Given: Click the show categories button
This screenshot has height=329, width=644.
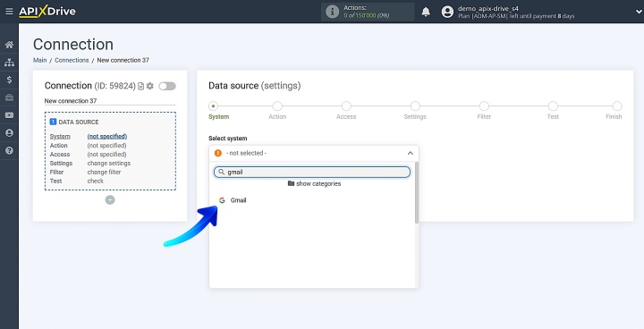Looking at the screenshot, I should tap(314, 183).
